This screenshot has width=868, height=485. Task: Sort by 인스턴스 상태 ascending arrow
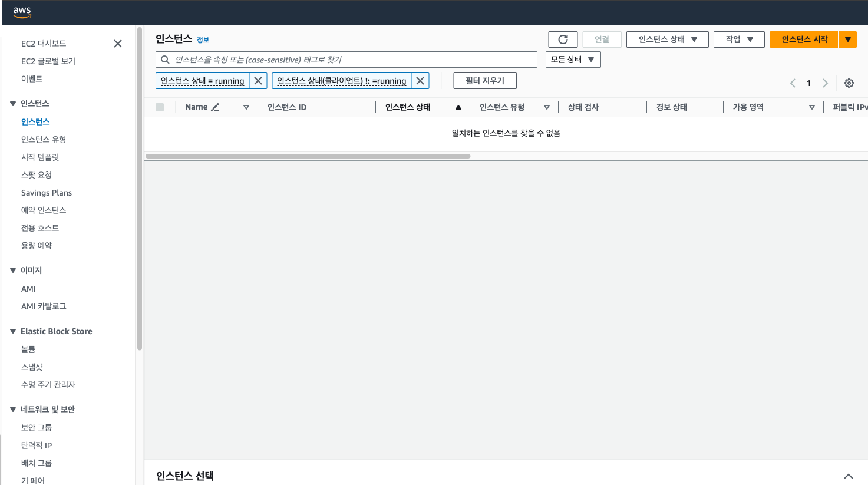click(x=458, y=107)
